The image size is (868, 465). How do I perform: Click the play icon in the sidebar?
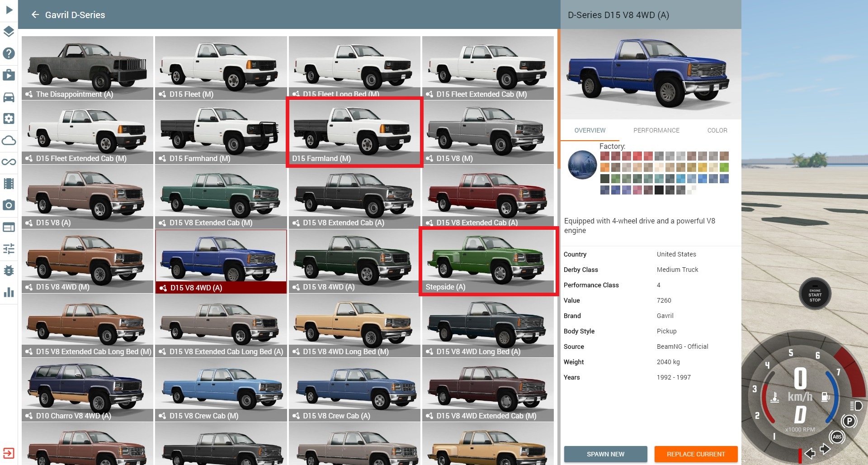point(9,9)
